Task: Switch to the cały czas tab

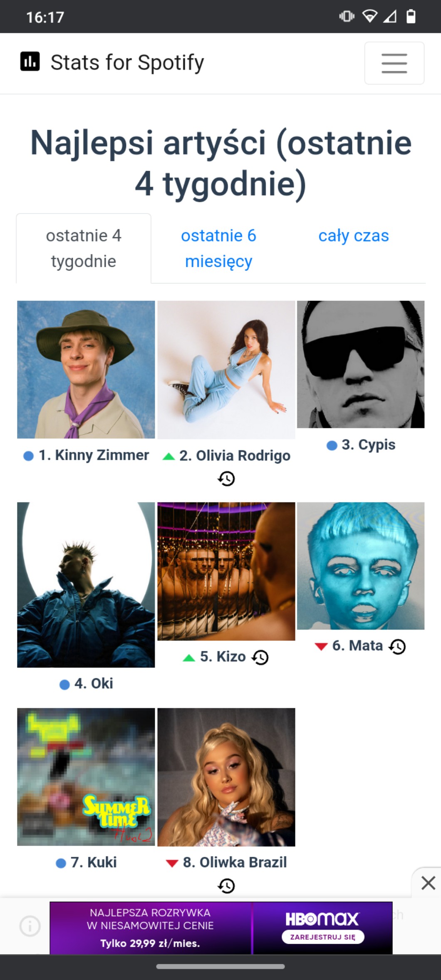Action: click(x=354, y=236)
